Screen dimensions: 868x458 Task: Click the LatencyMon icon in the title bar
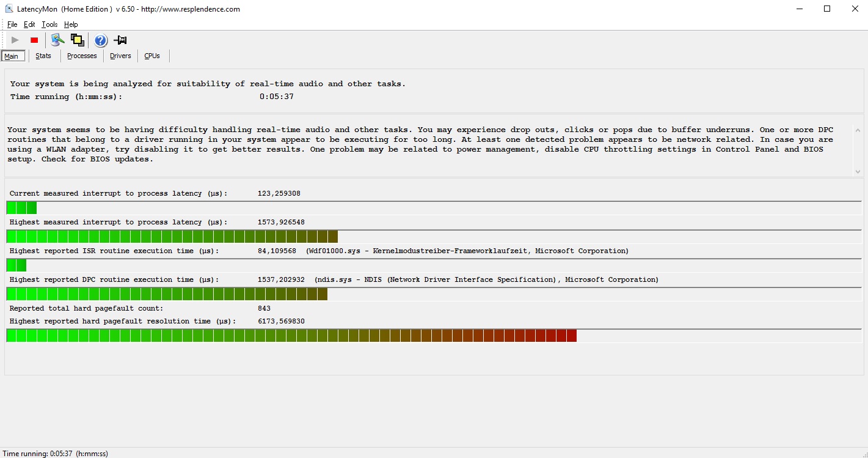[x=9, y=9]
